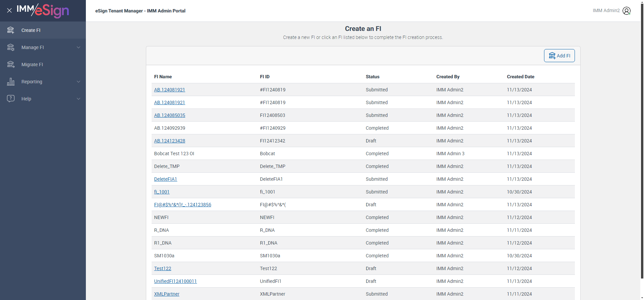
Task: Open the Test122 FI link
Action: pyautogui.click(x=163, y=268)
